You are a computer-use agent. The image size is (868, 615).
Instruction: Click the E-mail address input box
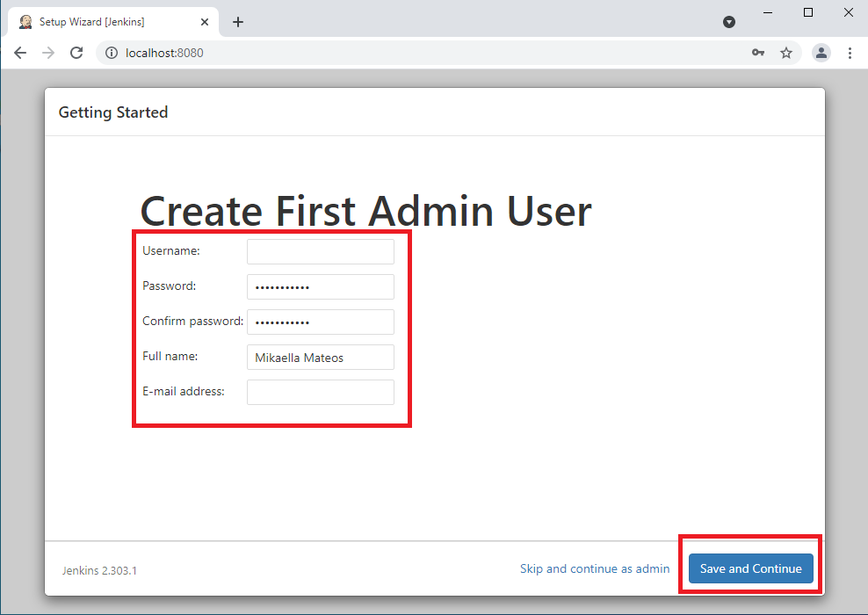click(x=321, y=393)
